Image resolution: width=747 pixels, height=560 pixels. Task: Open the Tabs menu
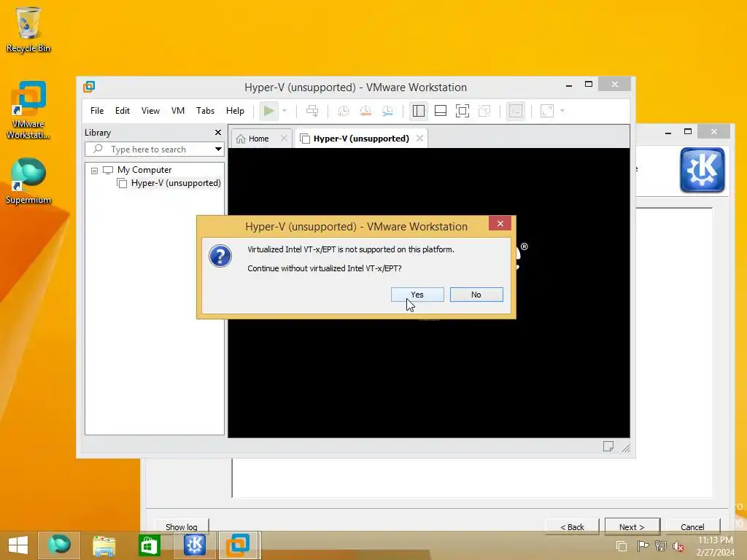205,111
